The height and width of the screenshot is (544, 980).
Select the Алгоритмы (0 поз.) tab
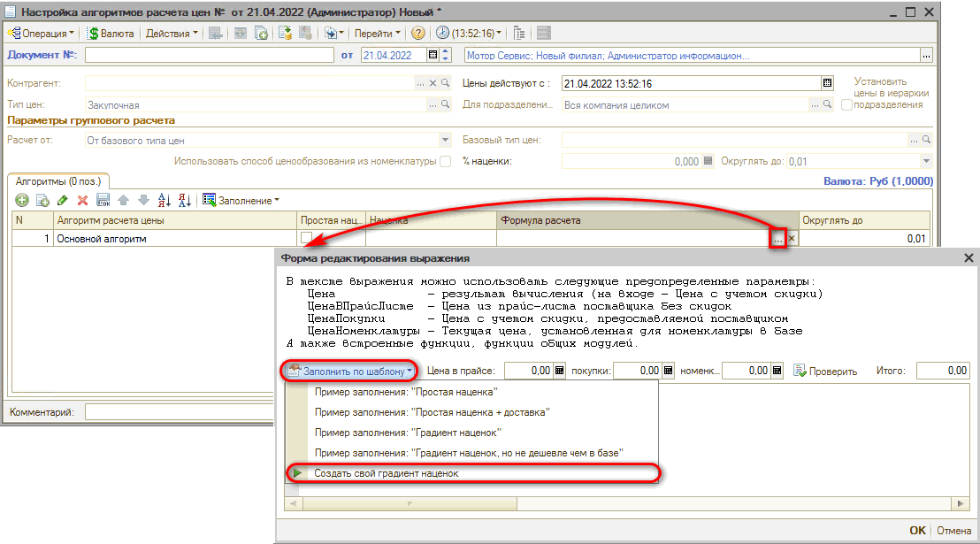click(58, 181)
